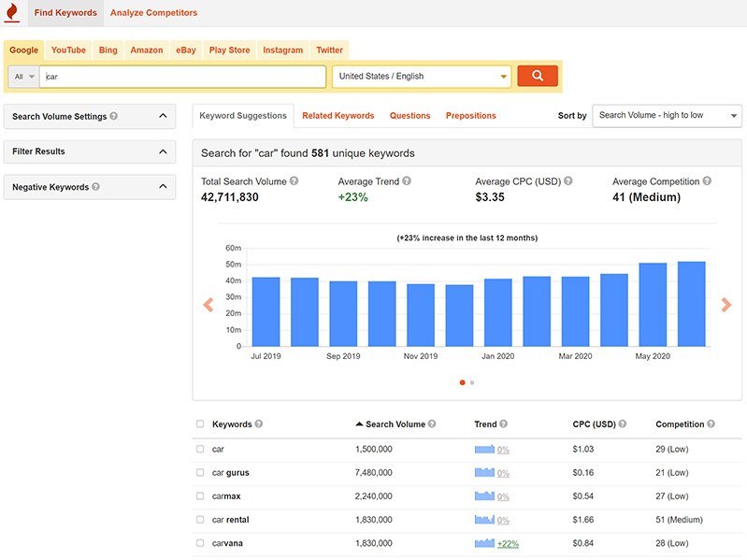Select the Instagram source tab
Image resolution: width=747 pixels, height=560 pixels.
coord(283,50)
